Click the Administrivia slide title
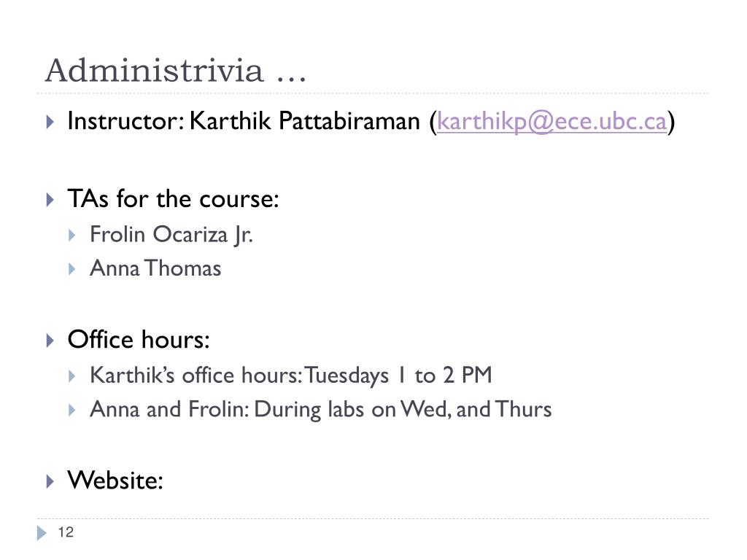Image resolution: width=747 pixels, height=560 pixels. click(176, 70)
